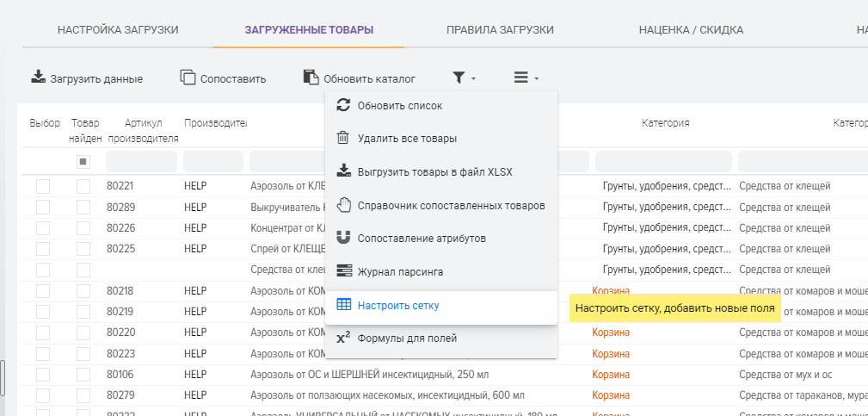Click the Производитель filter field
868x416 pixels.
[213, 162]
